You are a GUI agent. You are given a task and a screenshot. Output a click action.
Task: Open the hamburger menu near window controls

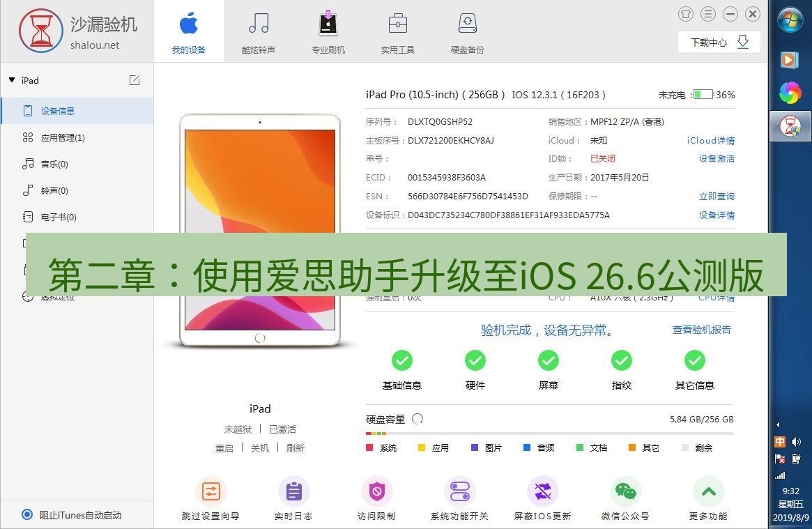click(707, 14)
